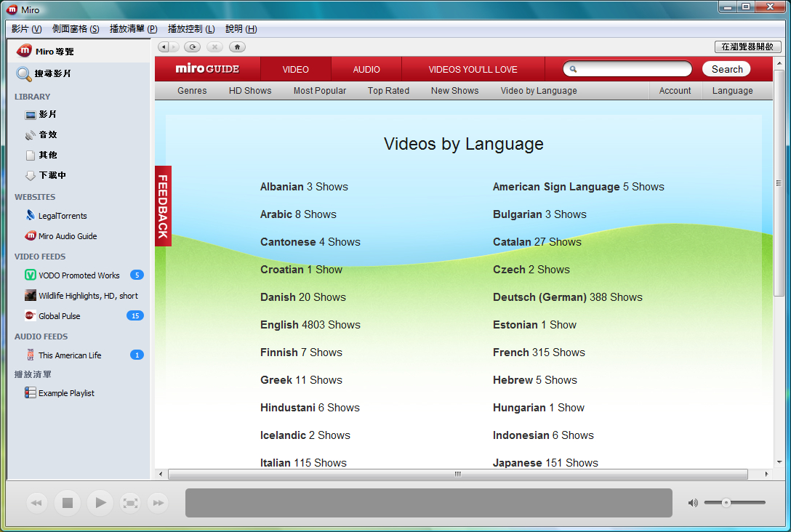This screenshot has height=532, width=791.
Task: Open Most Popular shows
Action: (x=320, y=91)
